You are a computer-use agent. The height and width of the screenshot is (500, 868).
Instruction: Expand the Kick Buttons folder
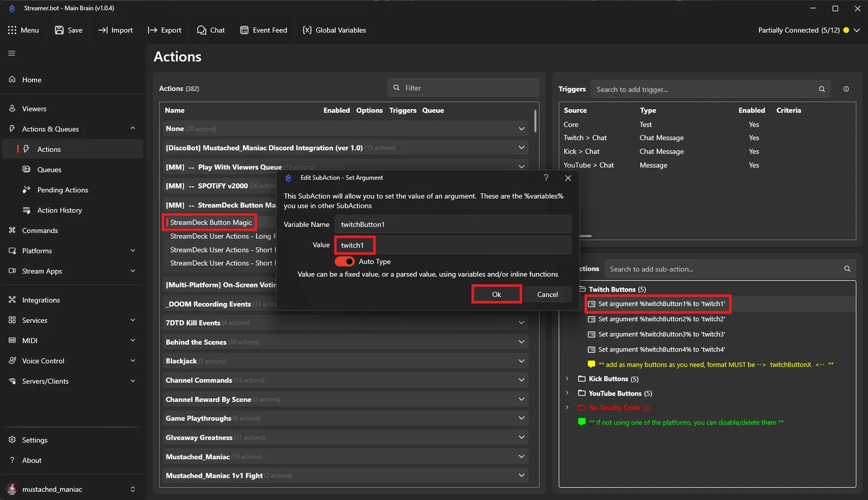click(x=567, y=379)
